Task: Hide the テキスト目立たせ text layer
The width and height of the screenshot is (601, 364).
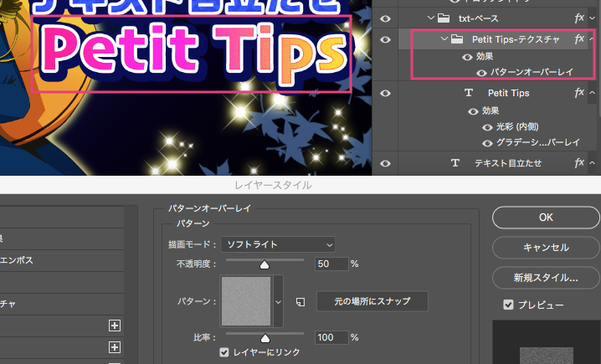Action: (x=385, y=164)
